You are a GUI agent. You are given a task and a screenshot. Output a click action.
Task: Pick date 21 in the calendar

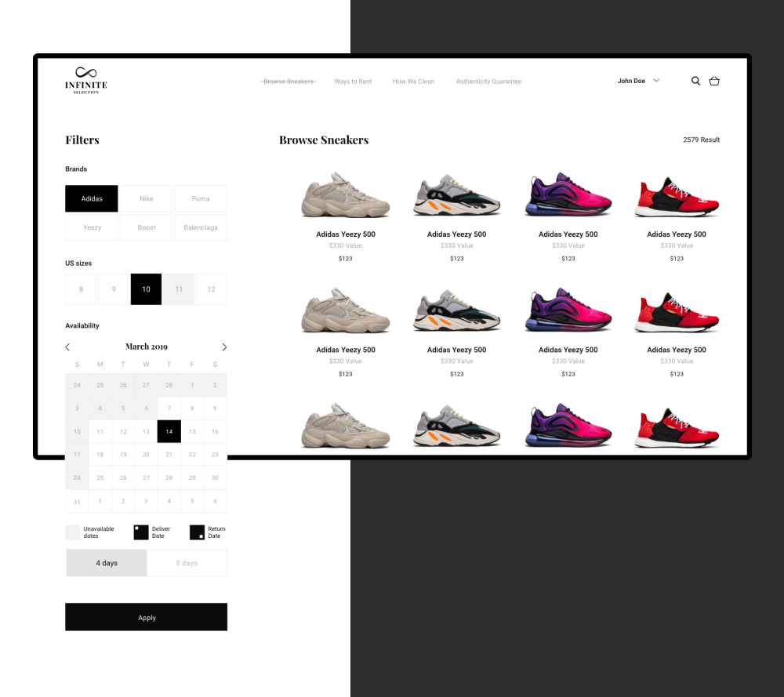[169, 455]
